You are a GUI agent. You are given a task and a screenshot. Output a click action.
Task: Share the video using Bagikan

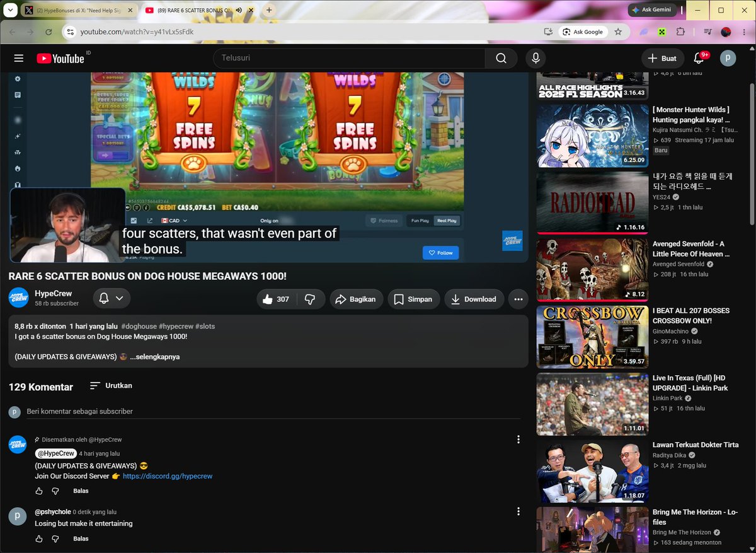[x=356, y=300]
